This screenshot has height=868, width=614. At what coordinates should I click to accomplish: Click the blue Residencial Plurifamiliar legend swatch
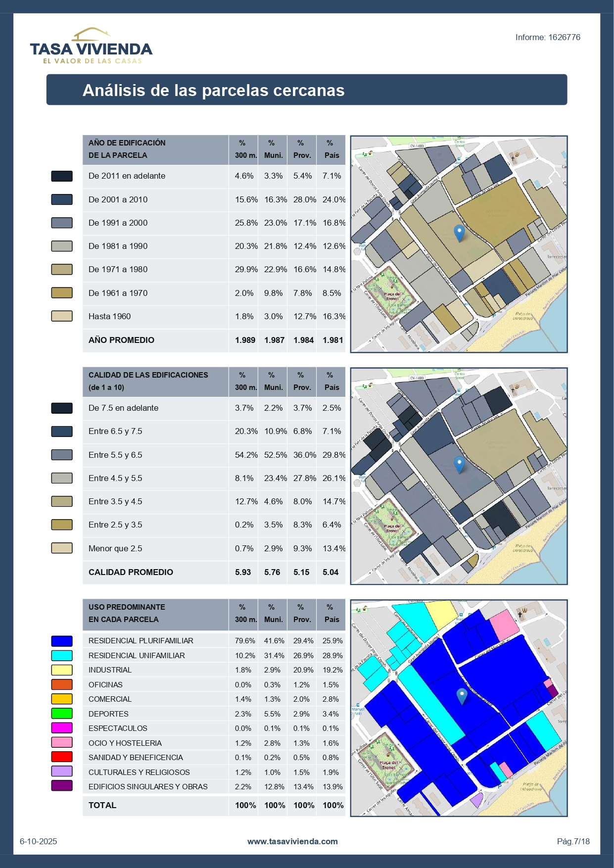click(62, 641)
